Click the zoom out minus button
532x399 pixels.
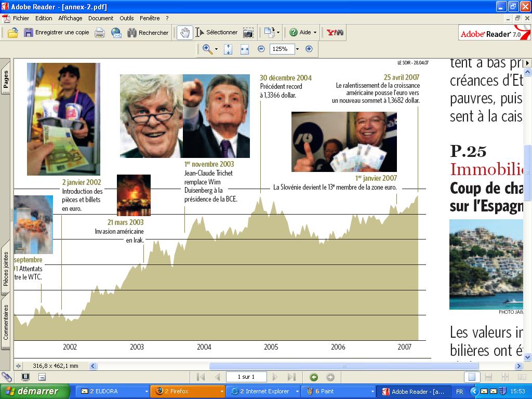click(261, 49)
